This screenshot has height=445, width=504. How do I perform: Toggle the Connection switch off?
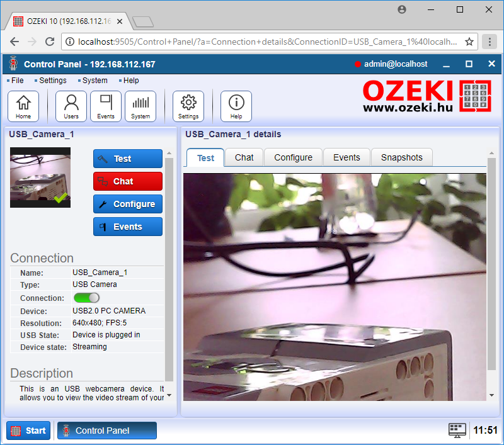(x=86, y=298)
